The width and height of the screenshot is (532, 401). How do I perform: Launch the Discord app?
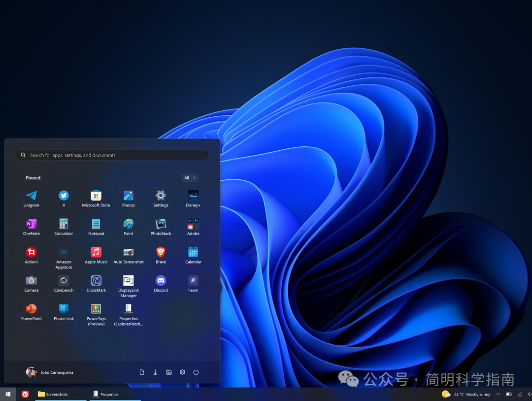click(x=161, y=281)
